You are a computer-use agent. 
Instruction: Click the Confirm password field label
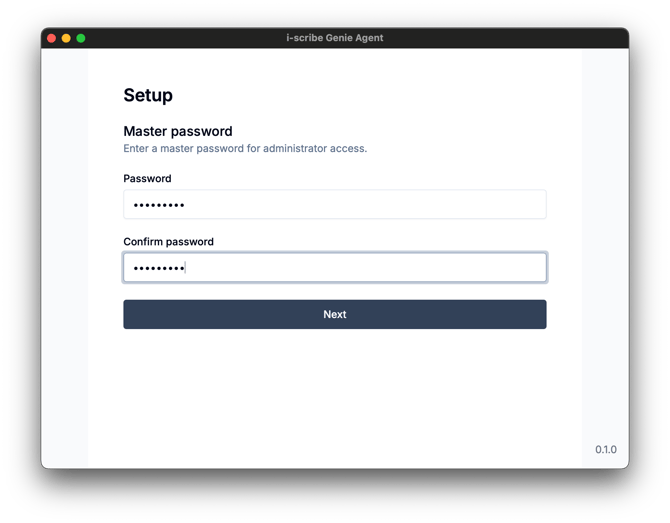pos(168,242)
